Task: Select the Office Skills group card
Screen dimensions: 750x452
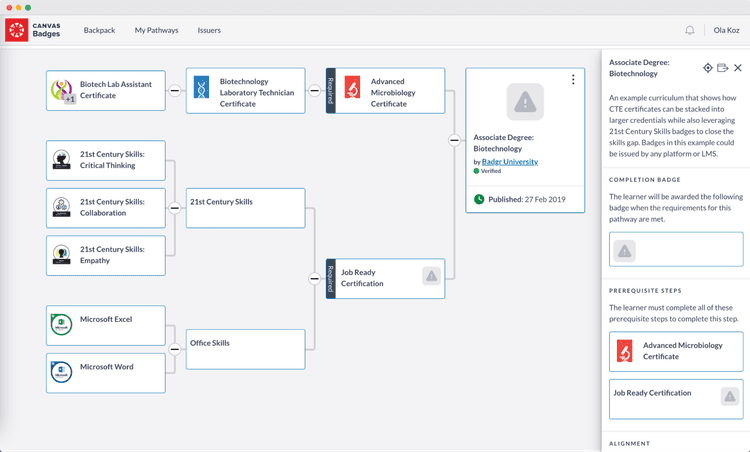Action: (x=245, y=349)
